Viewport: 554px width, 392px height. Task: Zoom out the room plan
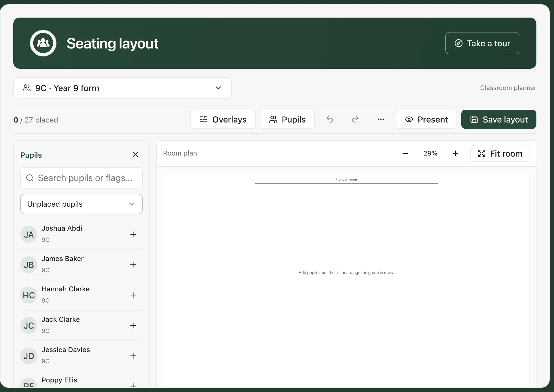coord(405,153)
